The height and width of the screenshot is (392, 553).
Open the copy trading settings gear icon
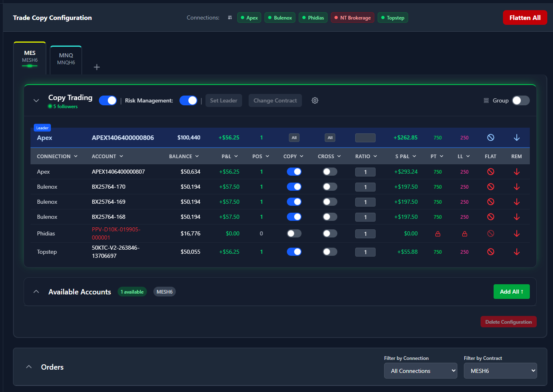pos(315,100)
